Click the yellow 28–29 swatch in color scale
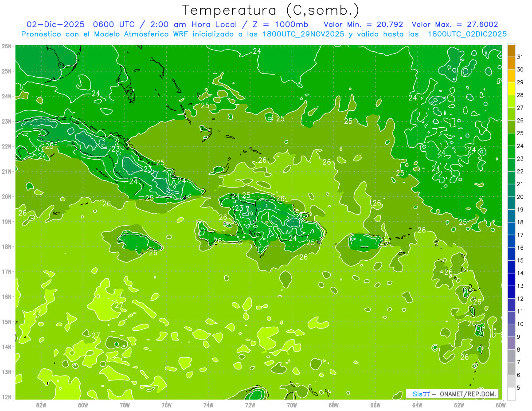The height and width of the screenshot is (411, 532). pyautogui.click(x=511, y=89)
